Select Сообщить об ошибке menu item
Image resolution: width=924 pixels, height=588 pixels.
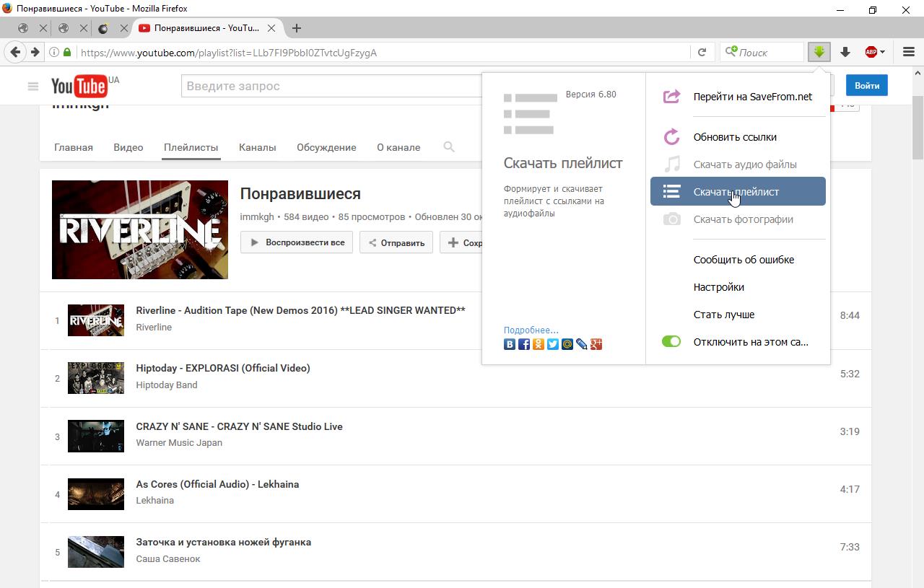coord(744,260)
